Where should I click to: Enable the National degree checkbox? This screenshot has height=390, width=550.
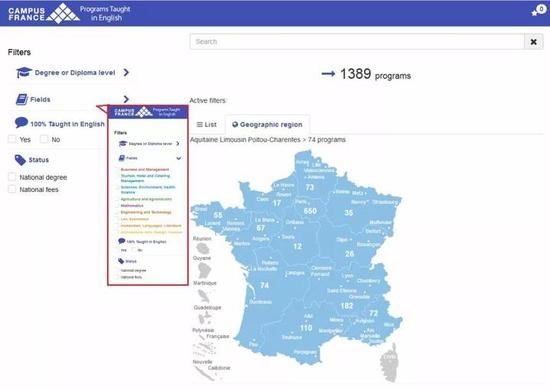(12, 177)
